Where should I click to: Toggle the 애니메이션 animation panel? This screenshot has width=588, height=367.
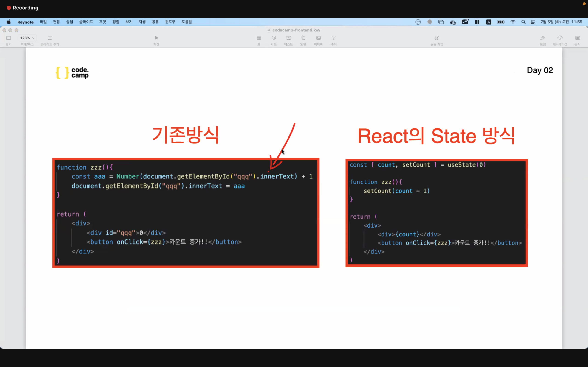(x=560, y=40)
